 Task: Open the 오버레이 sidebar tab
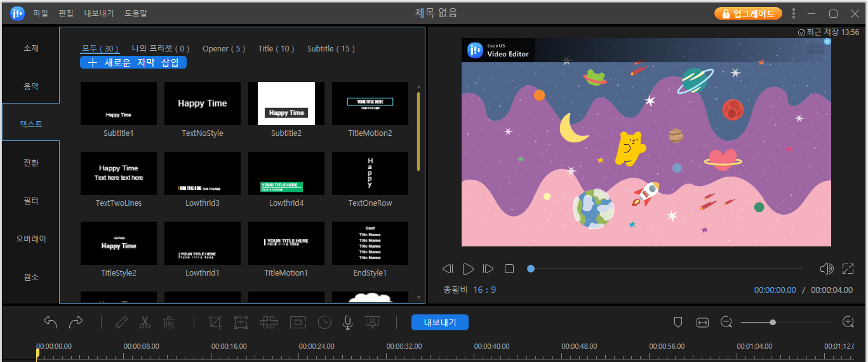pyautogui.click(x=31, y=239)
